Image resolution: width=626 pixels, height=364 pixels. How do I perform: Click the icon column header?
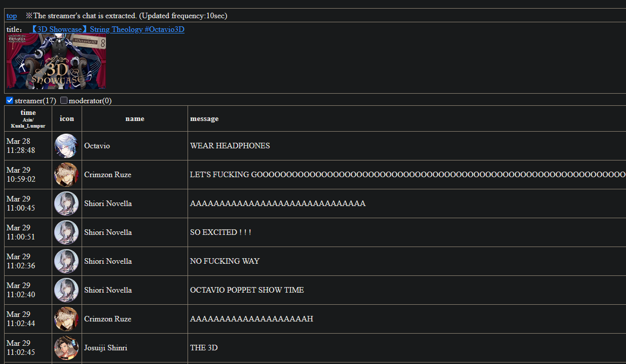pyautogui.click(x=67, y=119)
